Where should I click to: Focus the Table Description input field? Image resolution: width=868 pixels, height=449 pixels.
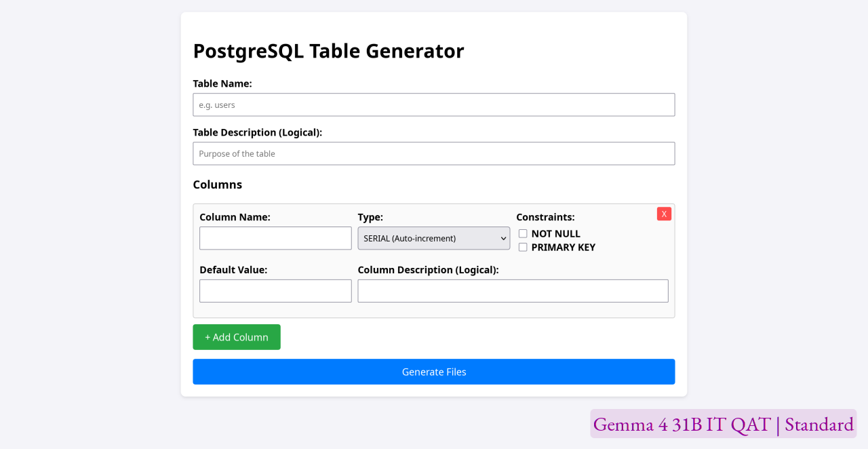pyautogui.click(x=434, y=153)
